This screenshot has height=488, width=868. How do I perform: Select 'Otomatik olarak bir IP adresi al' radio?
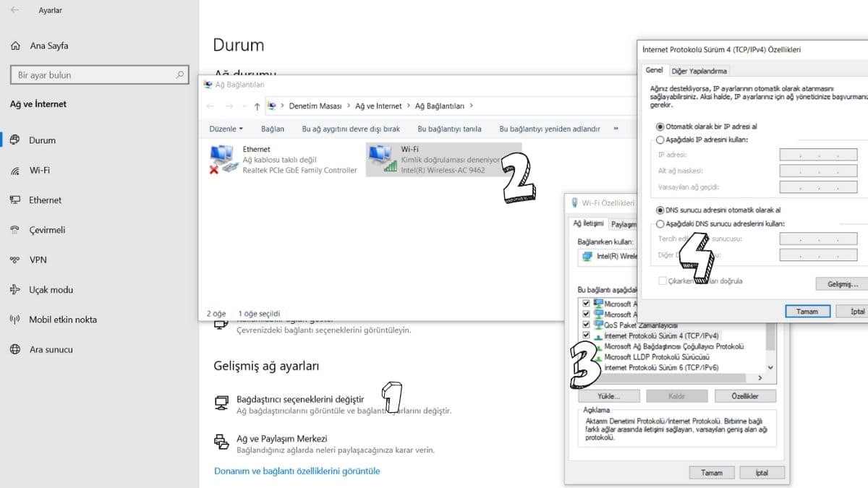[x=660, y=127]
